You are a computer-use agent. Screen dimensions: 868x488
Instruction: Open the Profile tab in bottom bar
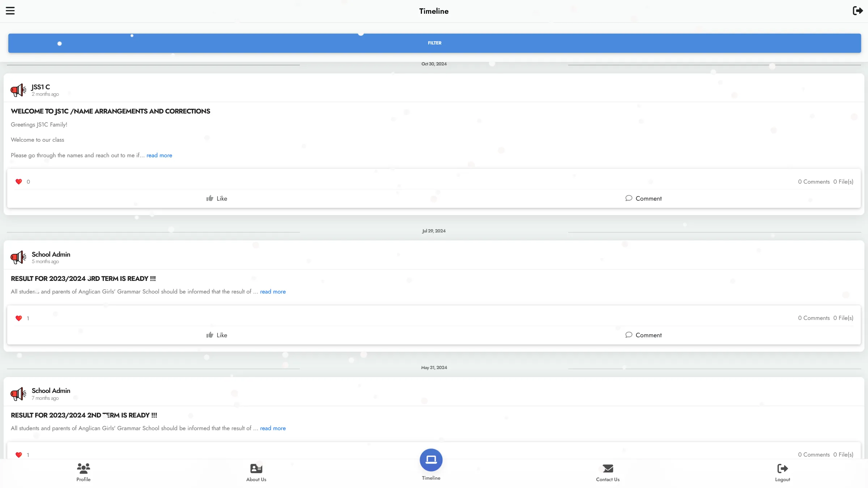click(84, 472)
